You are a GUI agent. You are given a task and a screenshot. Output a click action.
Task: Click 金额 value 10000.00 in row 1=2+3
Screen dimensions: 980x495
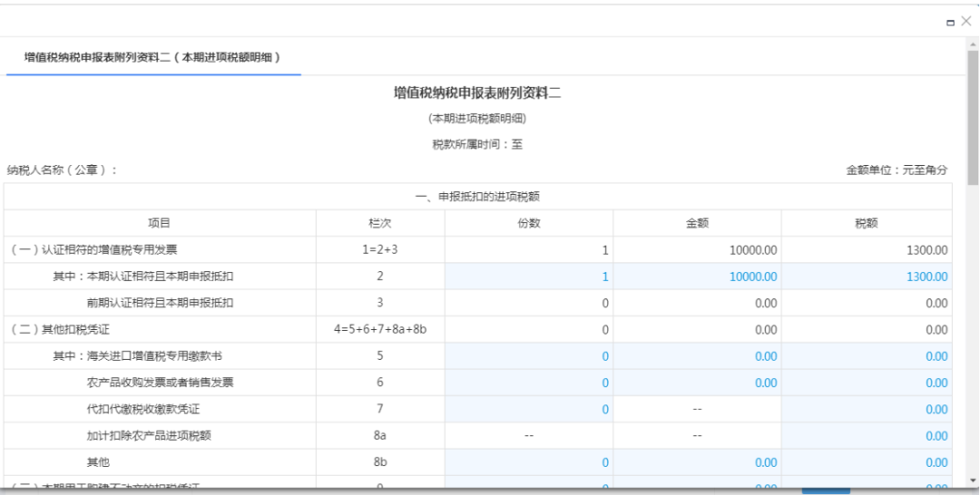click(x=753, y=250)
